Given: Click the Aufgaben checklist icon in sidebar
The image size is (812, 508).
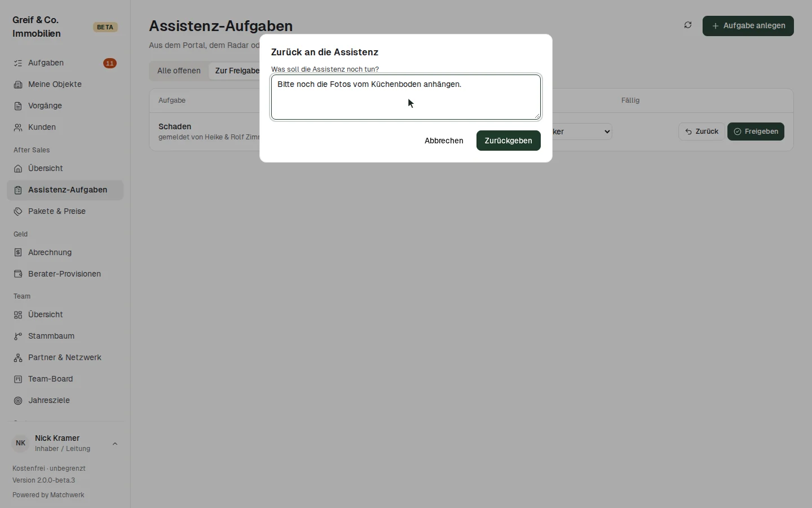Looking at the screenshot, I should (18, 63).
